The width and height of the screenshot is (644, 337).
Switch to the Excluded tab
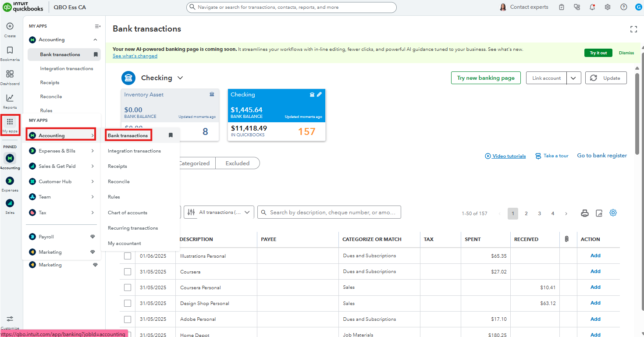[x=237, y=163]
